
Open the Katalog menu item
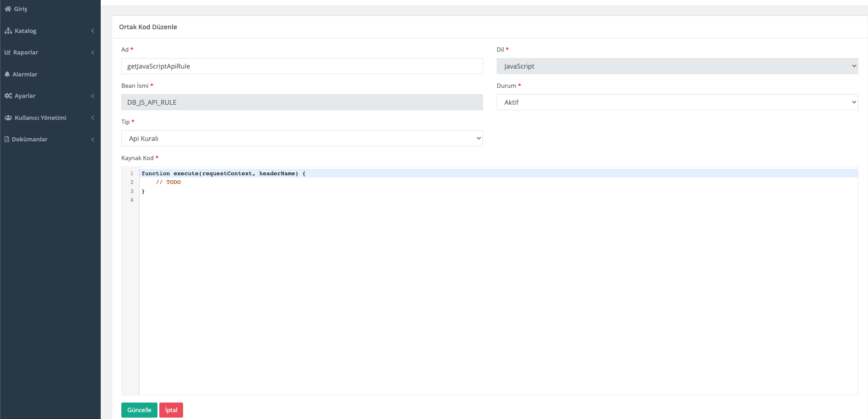50,31
